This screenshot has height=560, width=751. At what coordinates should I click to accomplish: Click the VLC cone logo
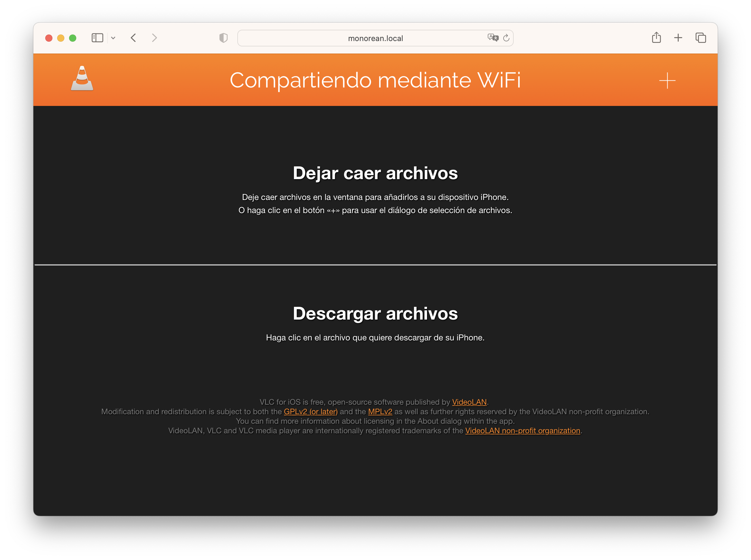(x=82, y=79)
